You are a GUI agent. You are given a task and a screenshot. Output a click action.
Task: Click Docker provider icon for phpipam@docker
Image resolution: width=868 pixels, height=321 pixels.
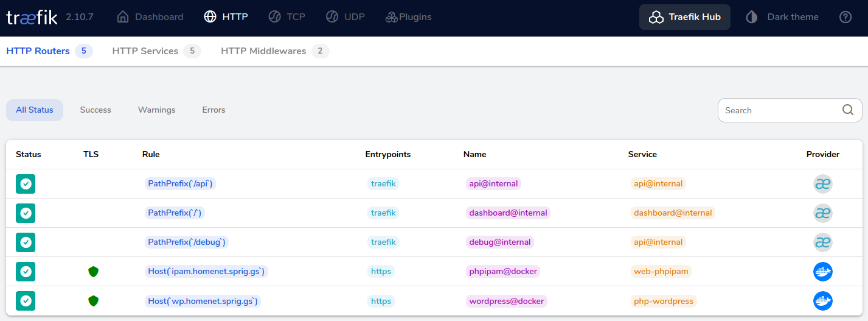[x=823, y=272]
